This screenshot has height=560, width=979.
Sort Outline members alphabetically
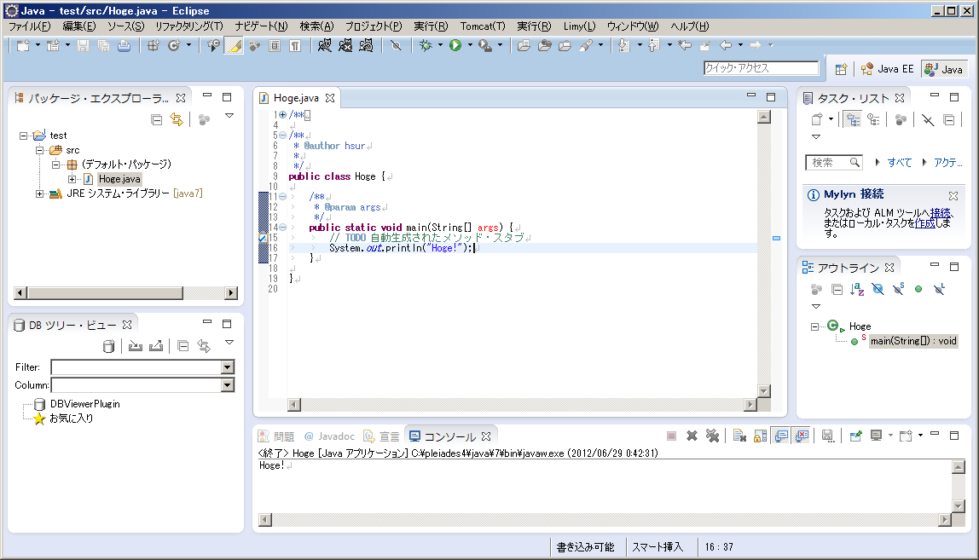tap(857, 290)
